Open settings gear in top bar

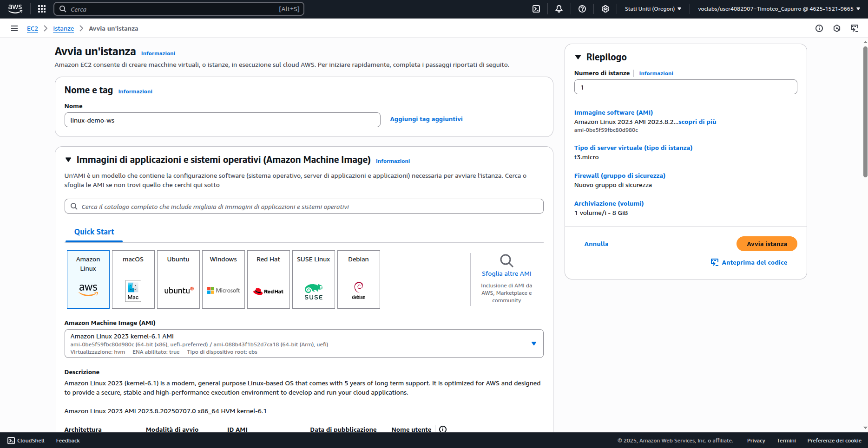(605, 9)
